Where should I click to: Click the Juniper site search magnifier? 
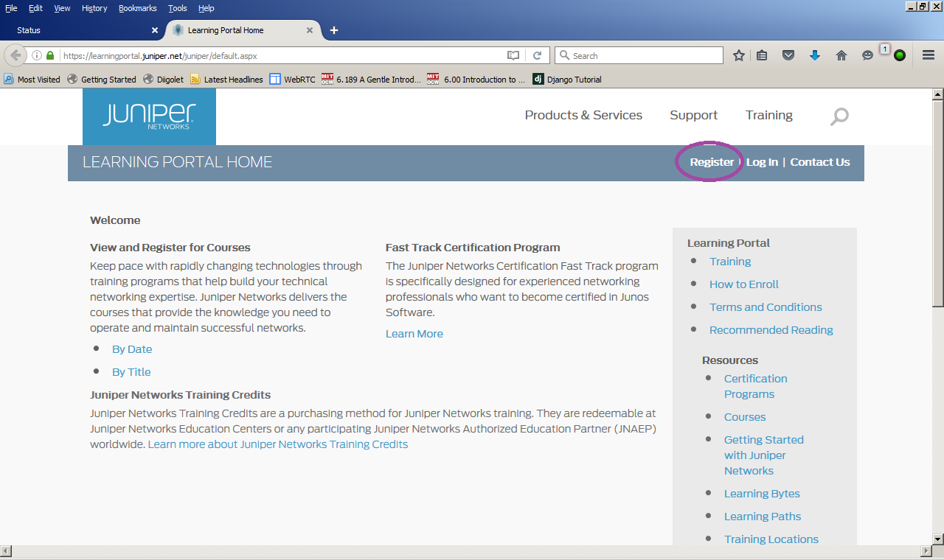[839, 116]
